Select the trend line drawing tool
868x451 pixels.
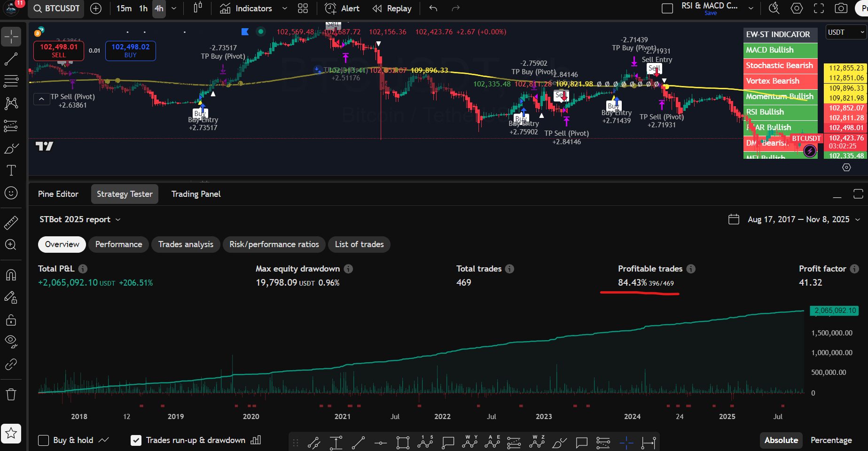tap(11, 59)
